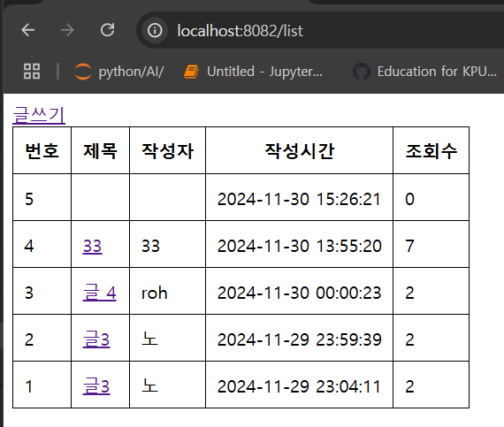Click the 조회수 column header
This screenshot has height=427, width=504.
[x=431, y=150]
